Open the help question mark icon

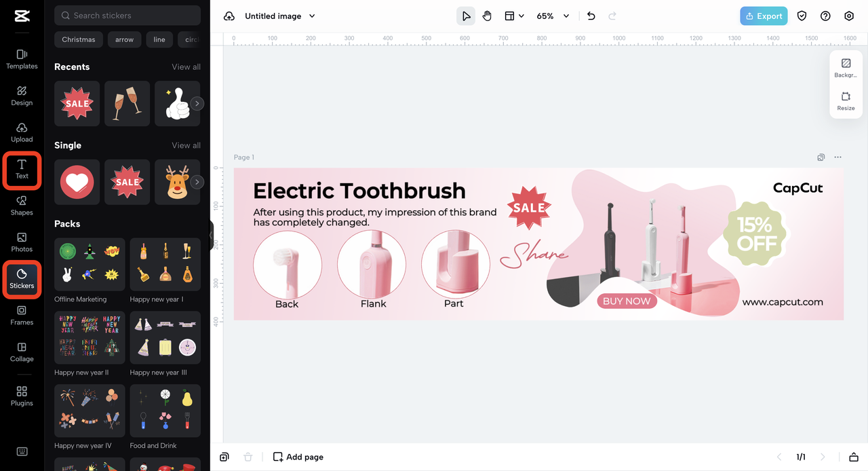825,16
